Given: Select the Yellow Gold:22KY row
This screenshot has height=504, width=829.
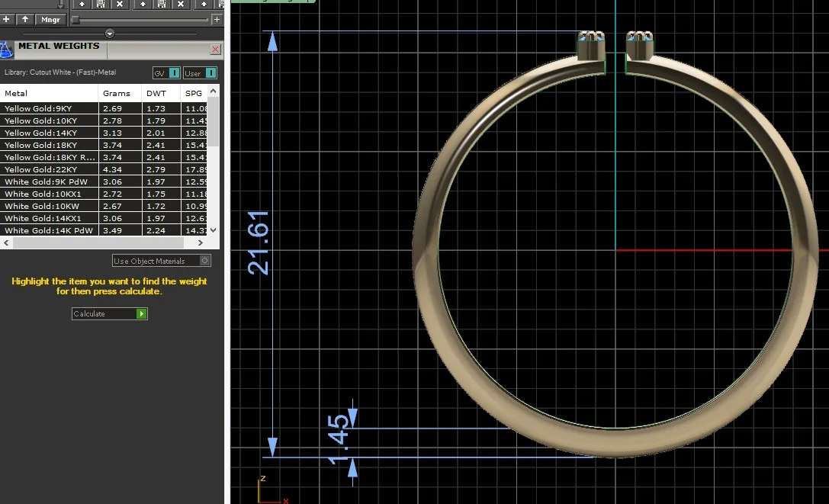Looking at the screenshot, I should pos(104,169).
